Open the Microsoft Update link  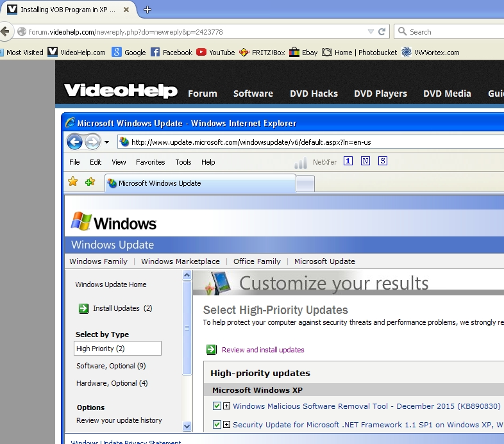click(324, 261)
